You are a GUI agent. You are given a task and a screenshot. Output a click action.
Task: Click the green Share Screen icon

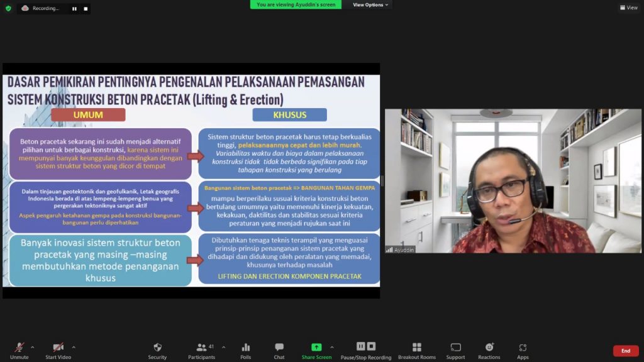(x=316, y=348)
